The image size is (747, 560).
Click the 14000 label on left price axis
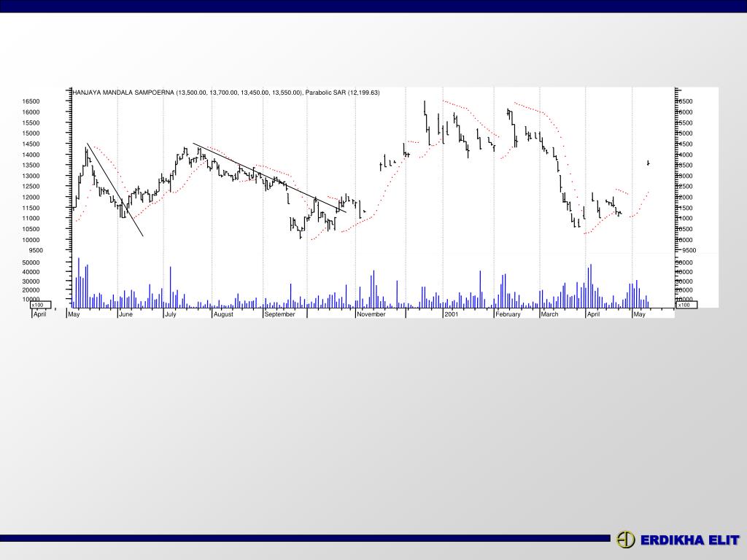point(31,155)
